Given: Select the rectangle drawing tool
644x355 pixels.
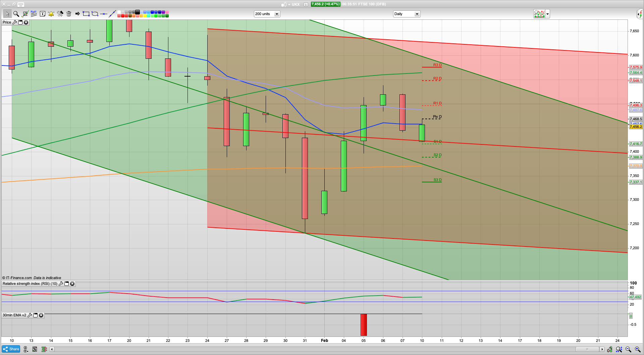Looking at the screenshot, I should click(86, 14).
